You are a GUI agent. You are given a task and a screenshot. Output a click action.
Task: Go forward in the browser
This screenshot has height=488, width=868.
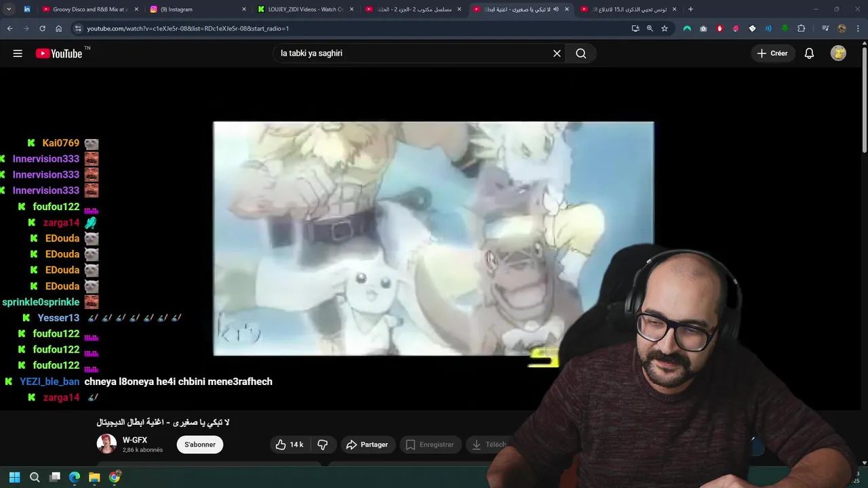click(x=26, y=28)
